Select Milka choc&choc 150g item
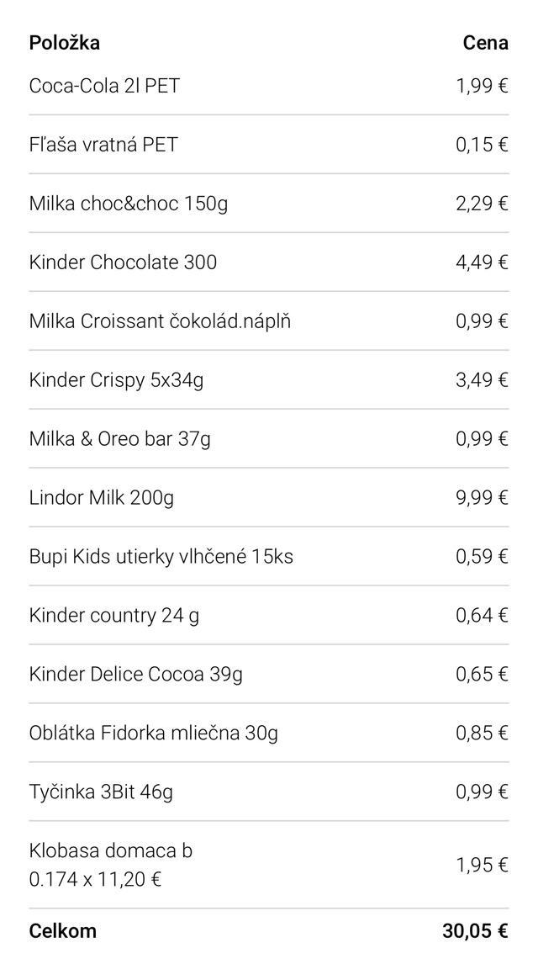This screenshot has height=980, width=538. pos(128,204)
